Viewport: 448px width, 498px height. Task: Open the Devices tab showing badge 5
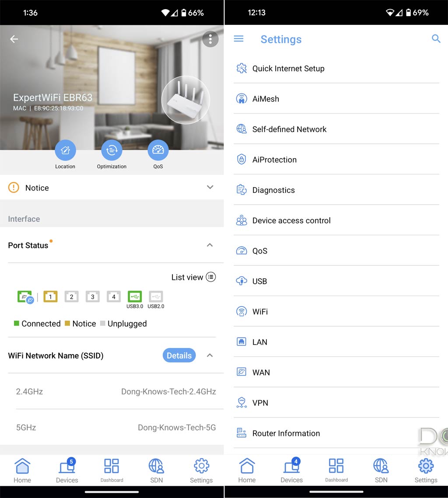click(x=67, y=470)
